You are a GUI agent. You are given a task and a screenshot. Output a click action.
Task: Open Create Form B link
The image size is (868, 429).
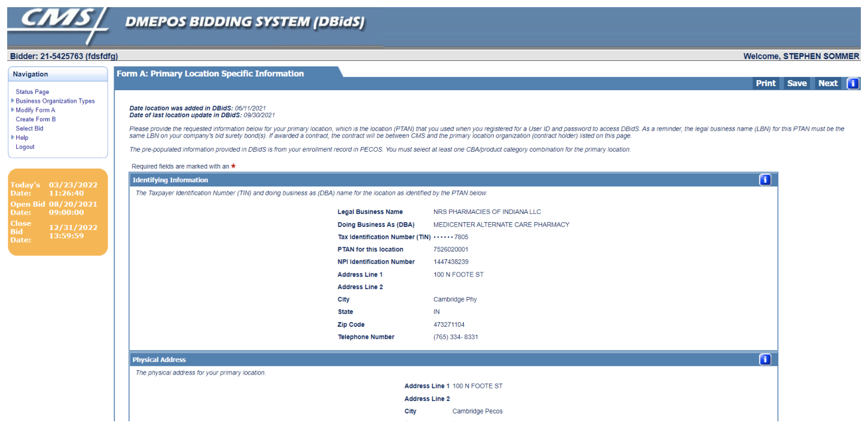pyautogui.click(x=36, y=119)
